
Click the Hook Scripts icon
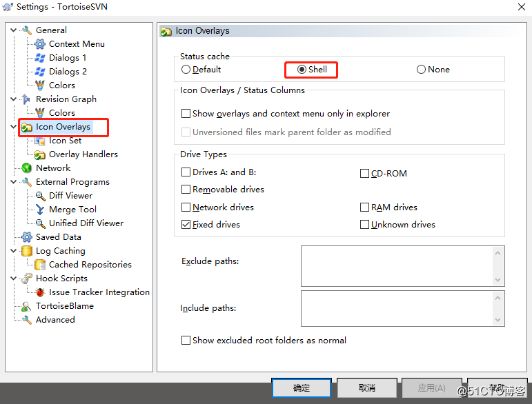click(x=27, y=279)
